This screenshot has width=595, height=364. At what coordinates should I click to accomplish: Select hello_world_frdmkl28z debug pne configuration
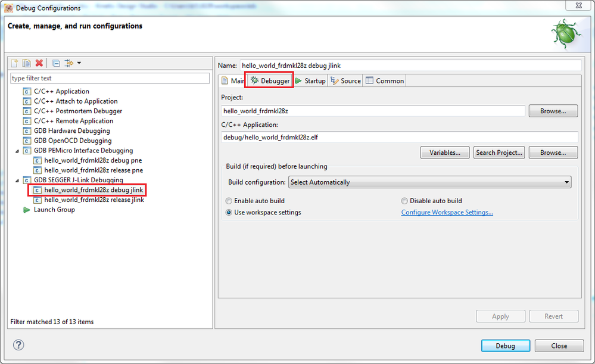pos(93,161)
